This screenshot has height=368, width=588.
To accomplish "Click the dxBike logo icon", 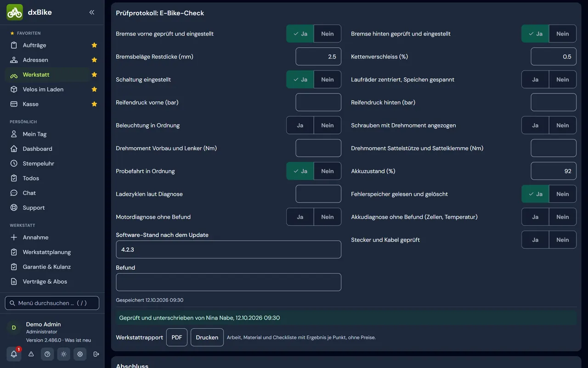I will point(15,12).
